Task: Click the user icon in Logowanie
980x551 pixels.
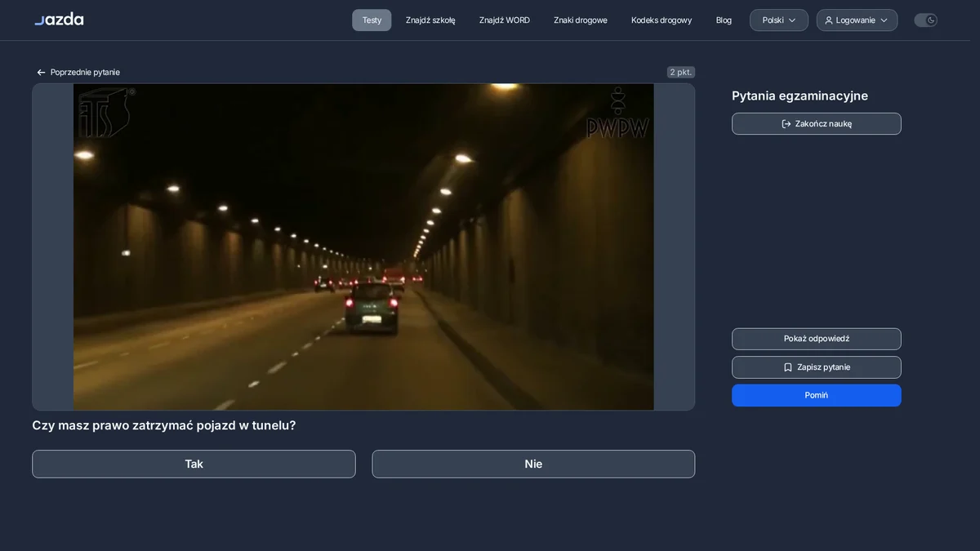Action: point(829,20)
